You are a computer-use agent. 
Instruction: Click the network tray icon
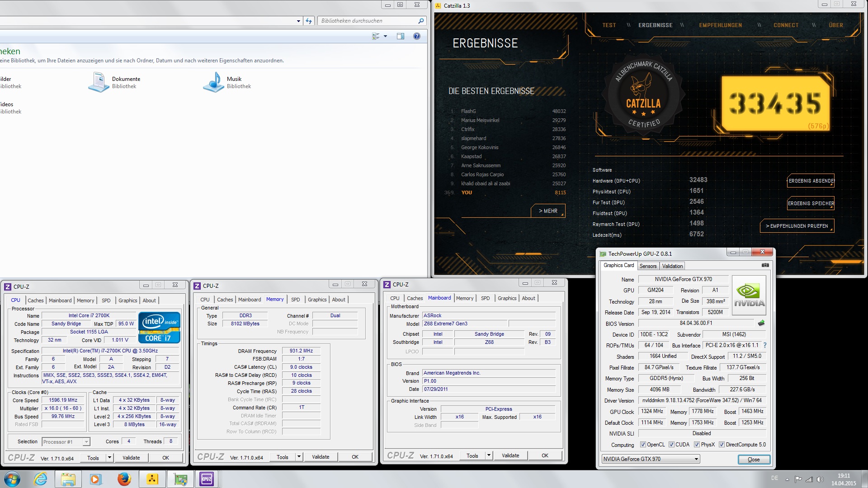click(x=809, y=479)
